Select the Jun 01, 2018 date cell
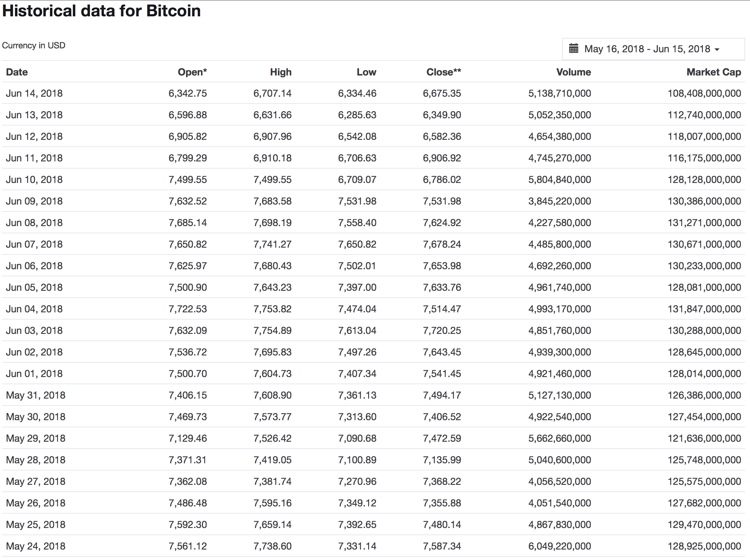750x560 pixels. pyautogui.click(x=34, y=374)
